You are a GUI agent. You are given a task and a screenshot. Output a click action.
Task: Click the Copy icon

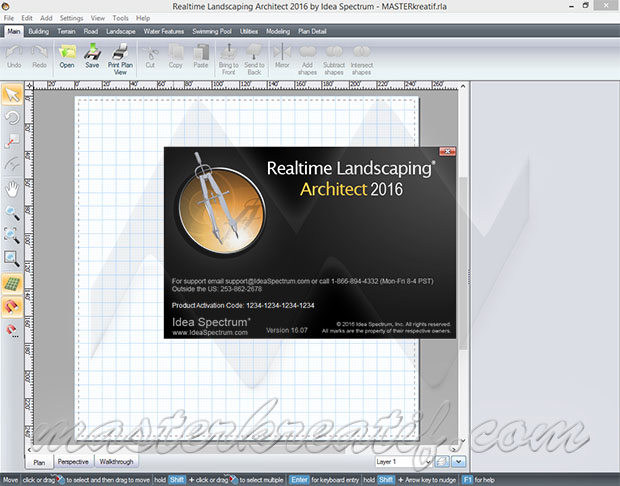(176, 57)
